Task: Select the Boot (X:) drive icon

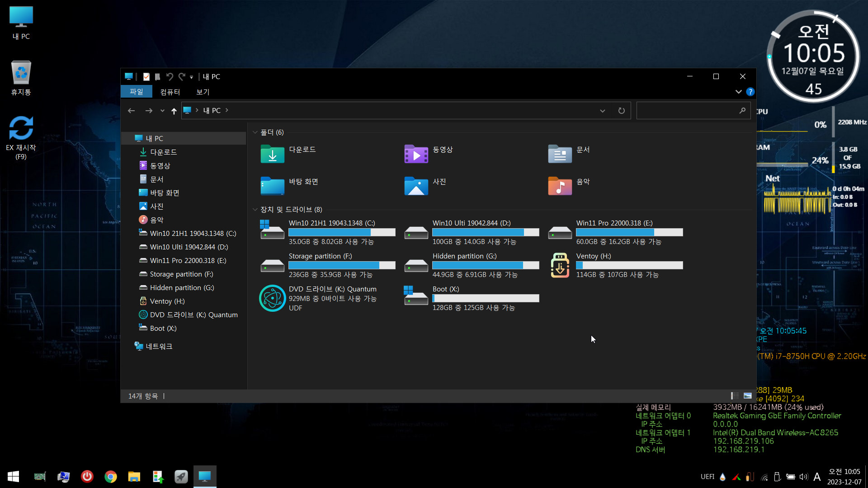Action: [x=416, y=296]
